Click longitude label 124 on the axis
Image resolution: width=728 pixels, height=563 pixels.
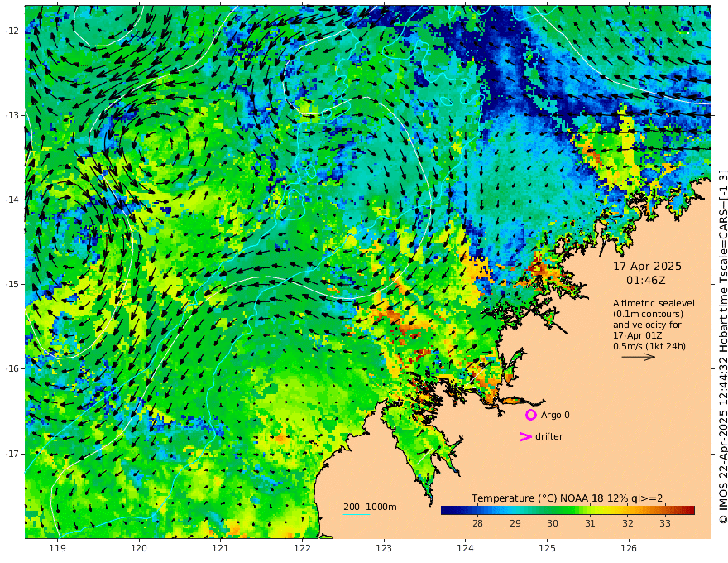pos(466,549)
